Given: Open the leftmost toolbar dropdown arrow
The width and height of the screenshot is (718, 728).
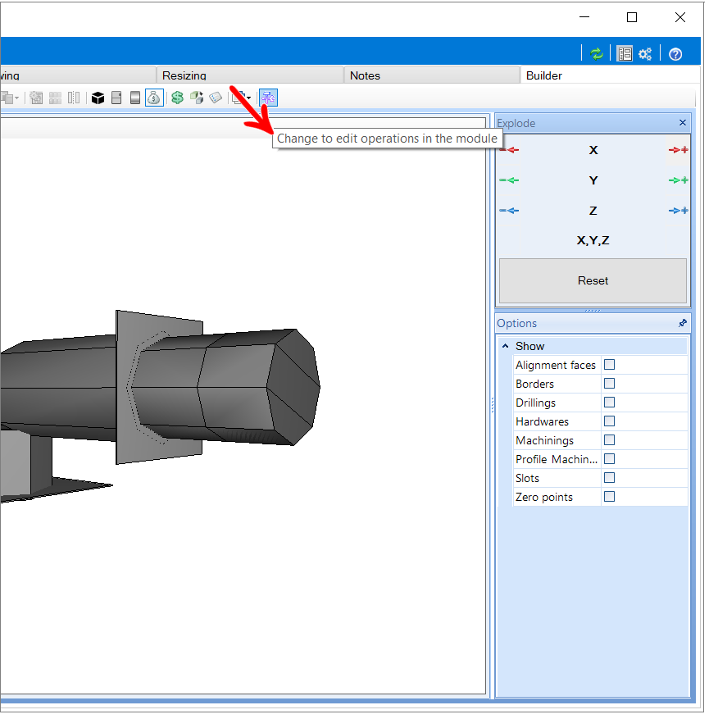Looking at the screenshot, I should point(16,98).
